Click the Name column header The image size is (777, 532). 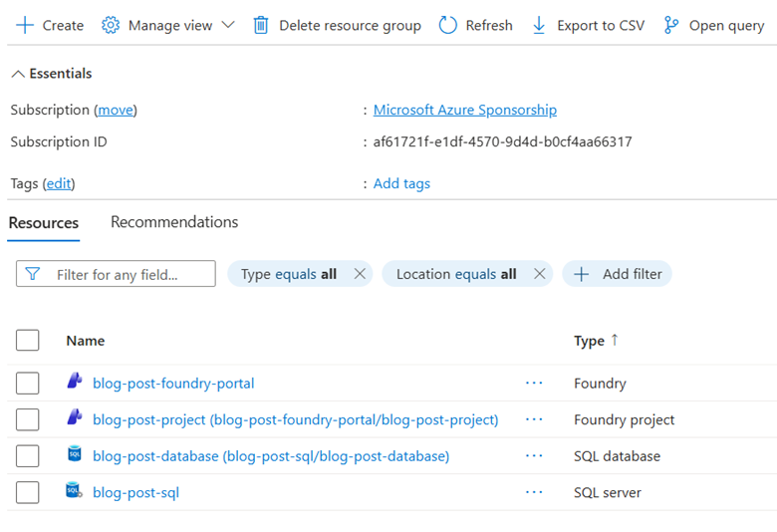click(x=86, y=341)
